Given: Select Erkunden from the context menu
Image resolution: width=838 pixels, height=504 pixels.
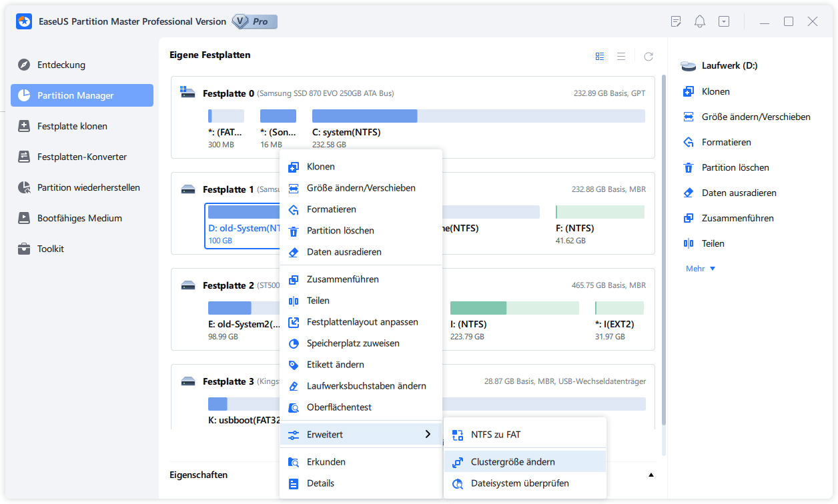Looking at the screenshot, I should point(361,462).
